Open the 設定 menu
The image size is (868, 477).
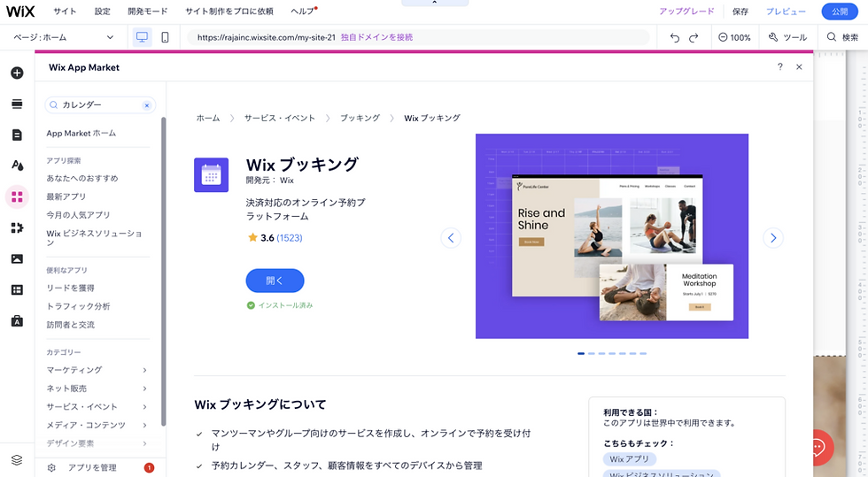[103, 12]
